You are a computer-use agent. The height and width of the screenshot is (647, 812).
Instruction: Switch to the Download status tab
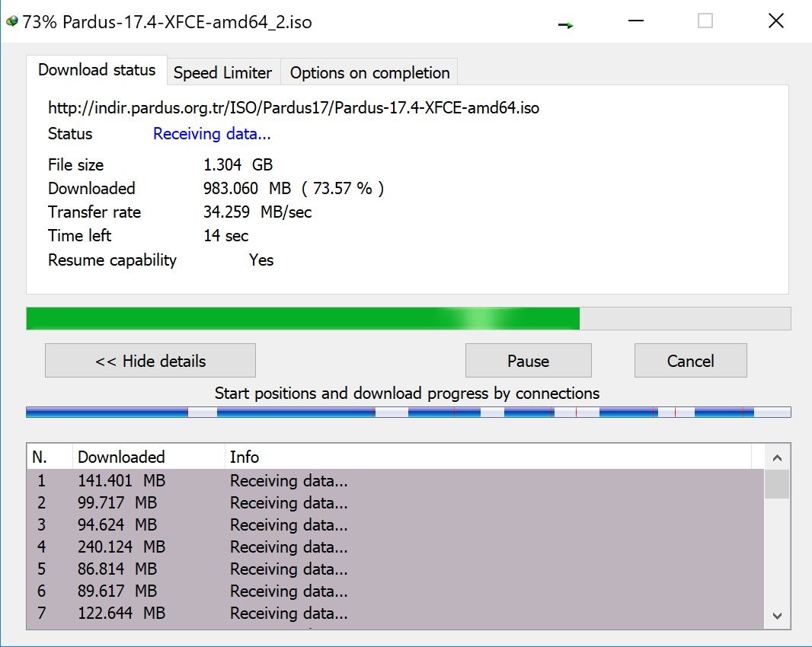(97, 71)
